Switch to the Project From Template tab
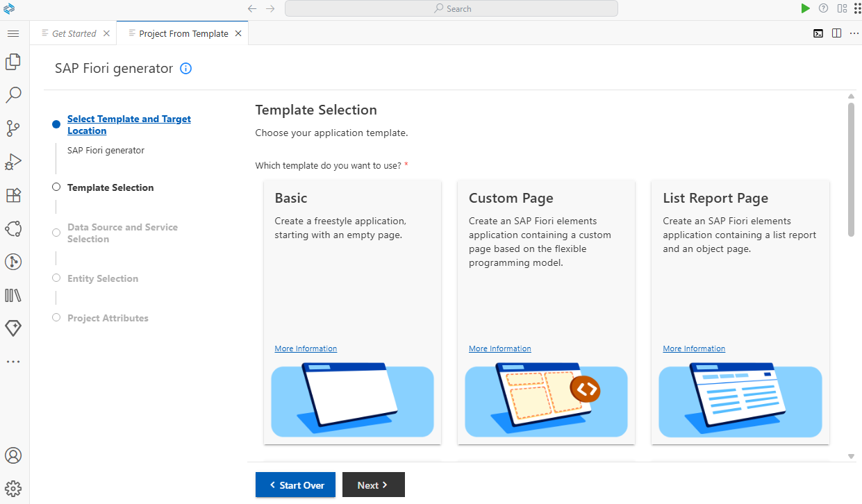Screen dimensions: 862x504 (183, 33)
